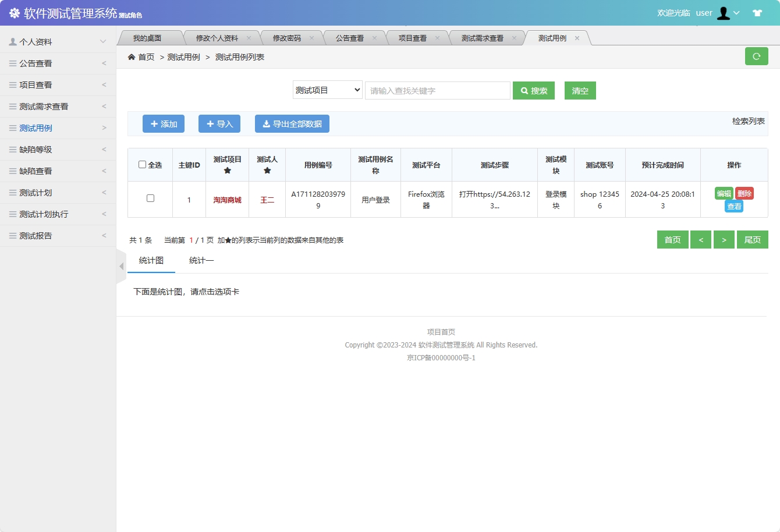
Task: Tick the checkbox on the 用户登录 test case row
Action: coord(150,198)
